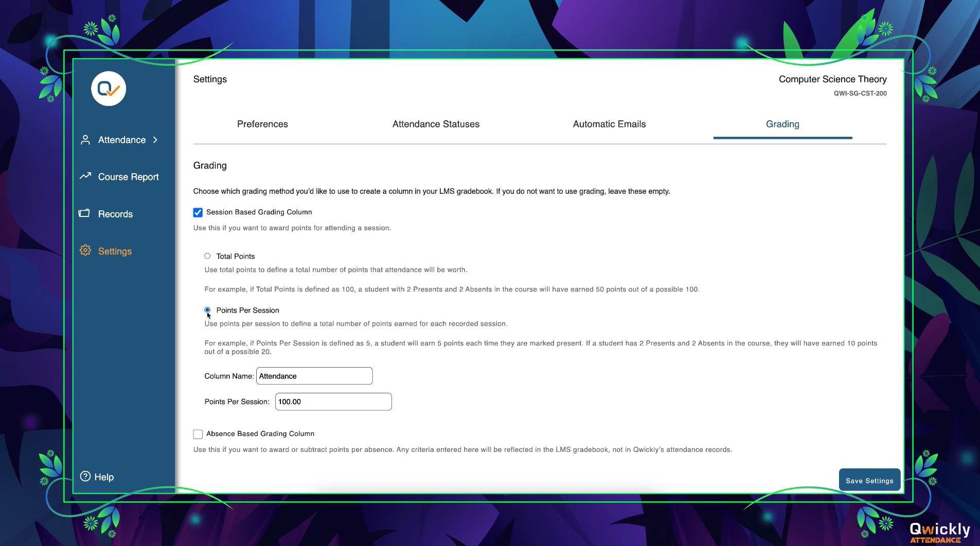This screenshot has height=546, width=980.
Task: Click the Qwickly logo in sidebar
Action: [x=109, y=89]
